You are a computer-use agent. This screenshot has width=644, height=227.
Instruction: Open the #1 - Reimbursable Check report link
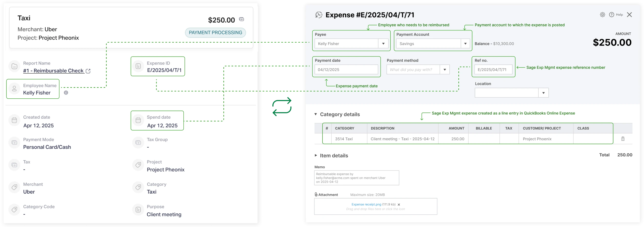pyautogui.click(x=53, y=71)
